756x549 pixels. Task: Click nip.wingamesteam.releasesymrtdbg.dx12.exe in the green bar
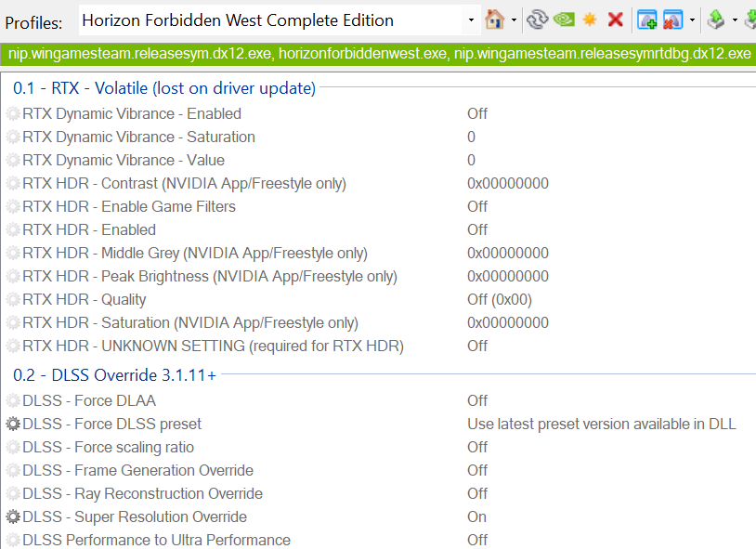pyautogui.click(x=602, y=54)
